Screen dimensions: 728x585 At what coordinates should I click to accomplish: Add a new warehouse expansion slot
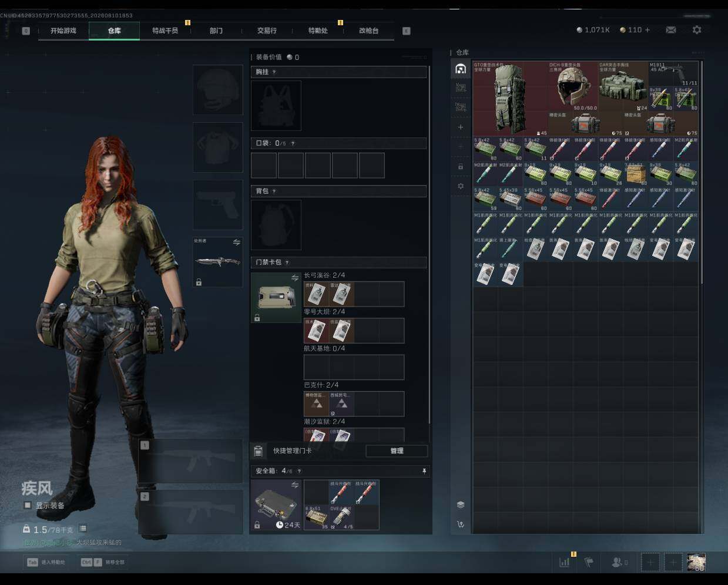(x=461, y=127)
